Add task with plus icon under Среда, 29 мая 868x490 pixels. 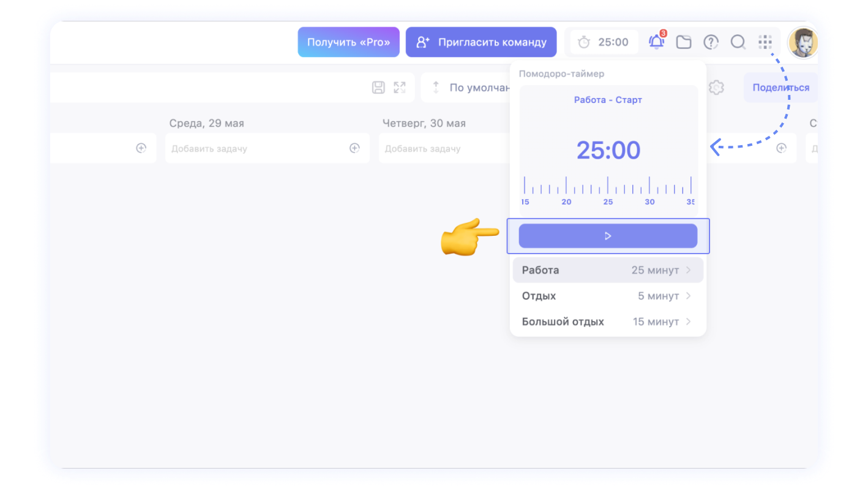[x=354, y=148]
